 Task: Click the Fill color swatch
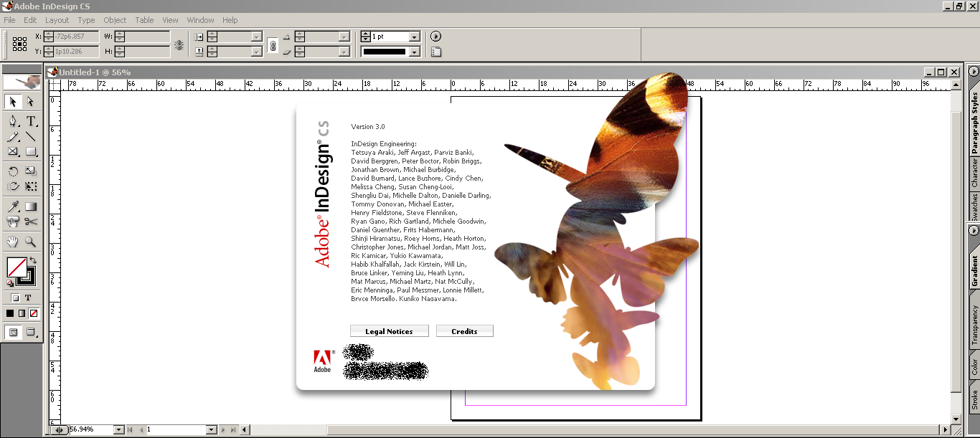(17, 267)
